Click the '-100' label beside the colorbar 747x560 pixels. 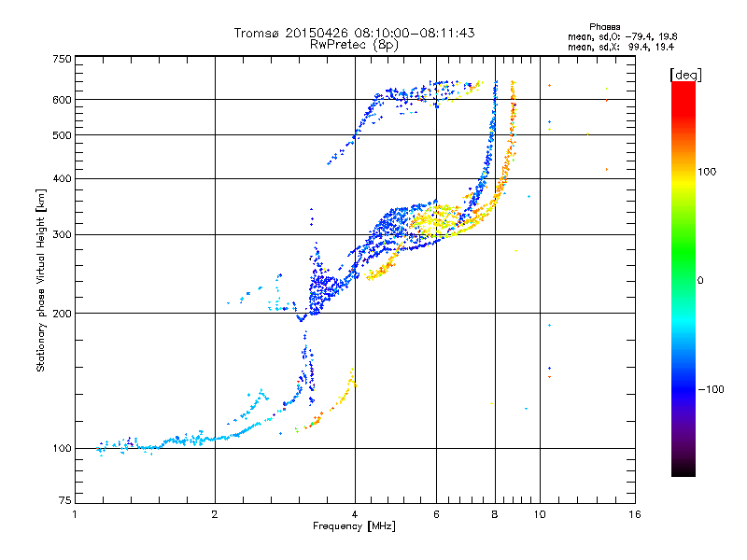click(712, 389)
